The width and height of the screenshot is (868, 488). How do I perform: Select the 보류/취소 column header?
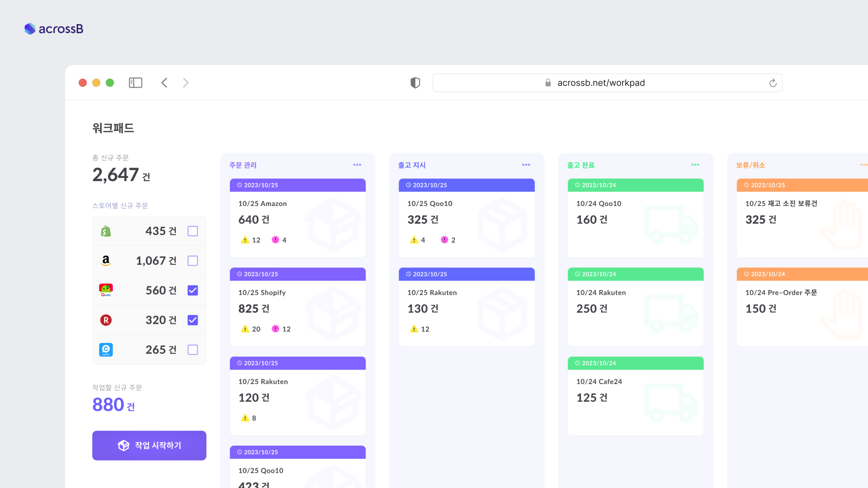pos(750,165)
